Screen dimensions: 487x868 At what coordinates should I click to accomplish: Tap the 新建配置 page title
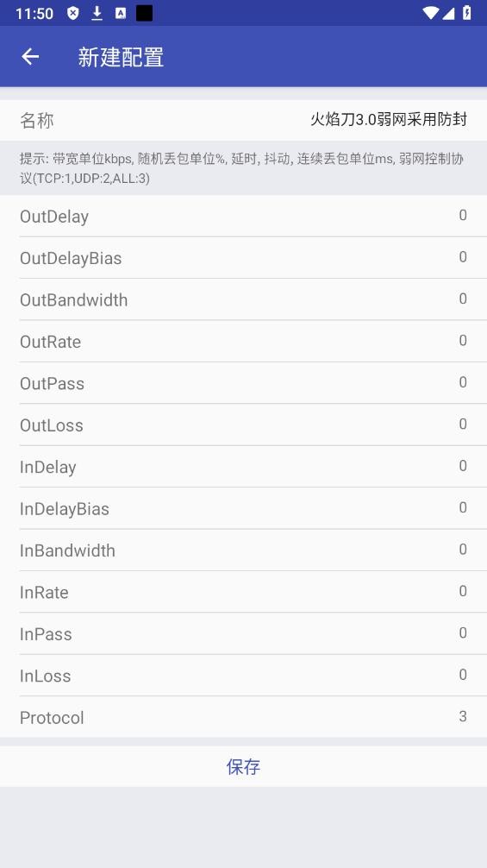121,57
